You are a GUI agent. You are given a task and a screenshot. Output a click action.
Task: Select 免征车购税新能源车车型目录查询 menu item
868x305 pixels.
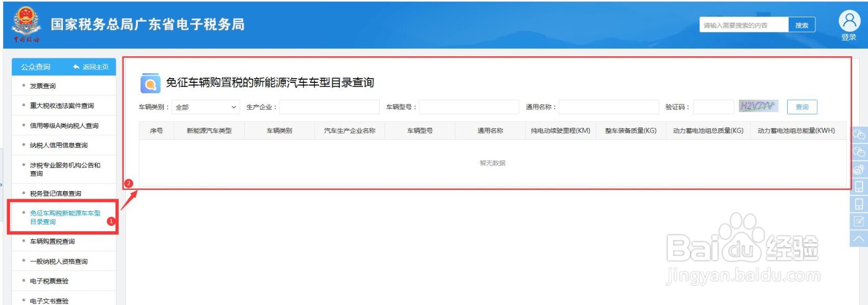click(64, 217)
